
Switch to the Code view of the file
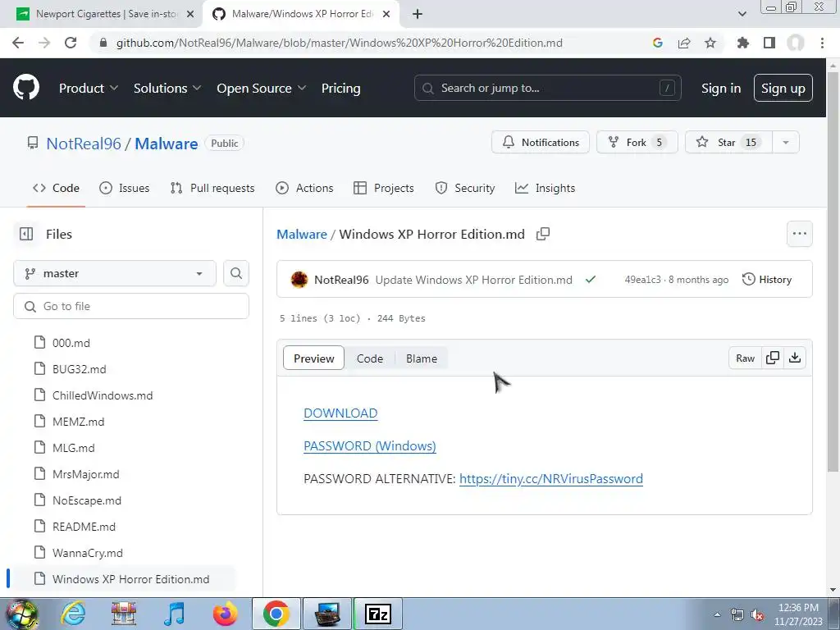(370, 358)
